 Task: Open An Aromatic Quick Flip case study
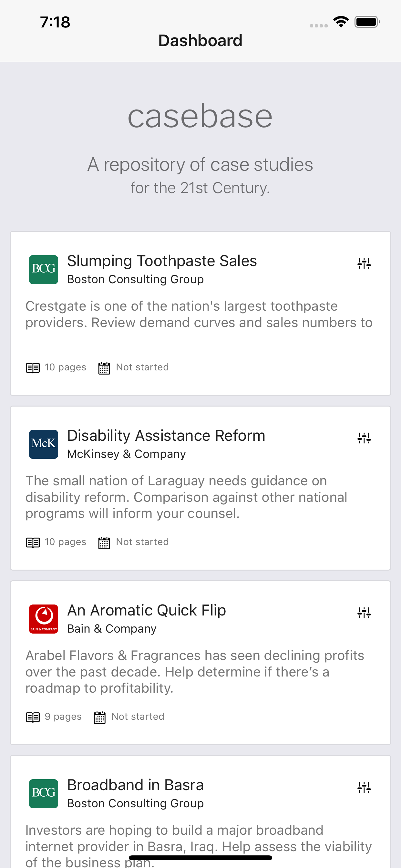coord(147,610)
